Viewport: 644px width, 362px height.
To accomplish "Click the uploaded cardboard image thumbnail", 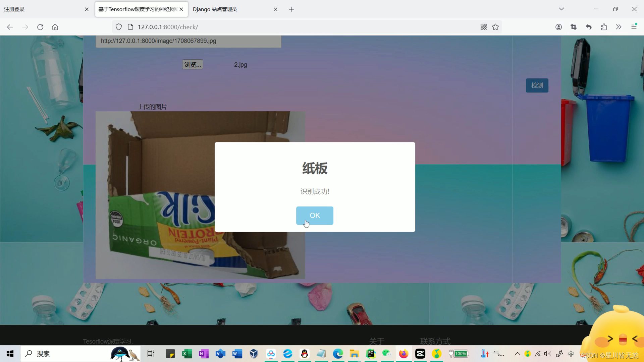I will click(154, 194).
